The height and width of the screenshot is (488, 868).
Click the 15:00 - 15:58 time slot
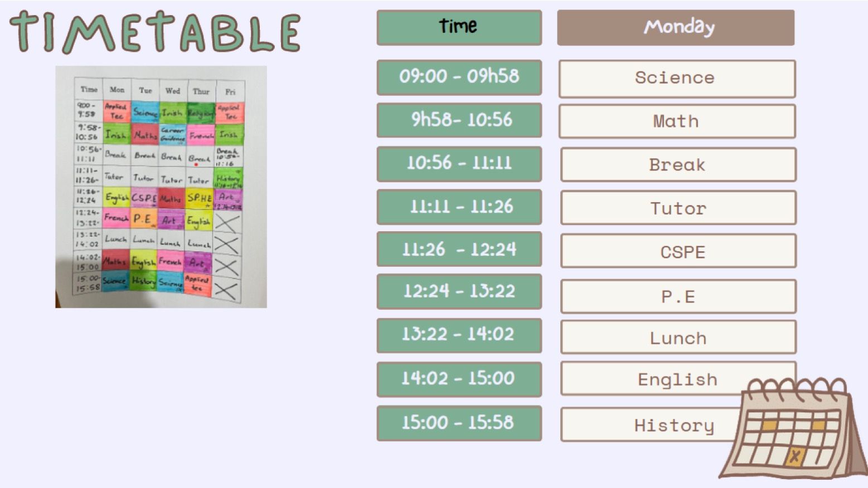coord(459,423)
